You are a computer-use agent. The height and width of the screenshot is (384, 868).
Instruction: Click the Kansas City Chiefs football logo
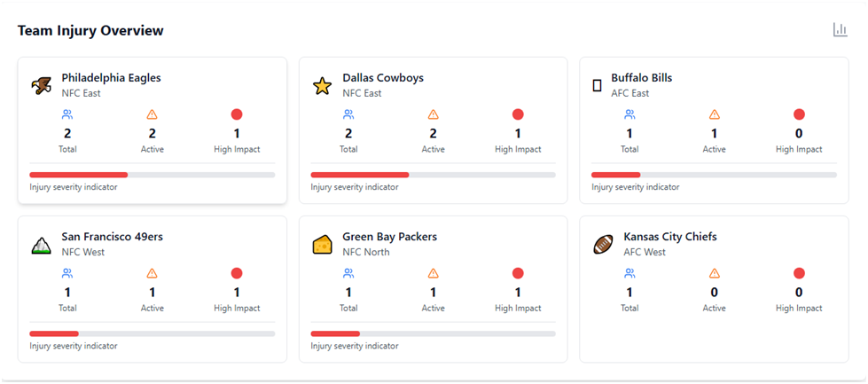(x=602, y=245)
